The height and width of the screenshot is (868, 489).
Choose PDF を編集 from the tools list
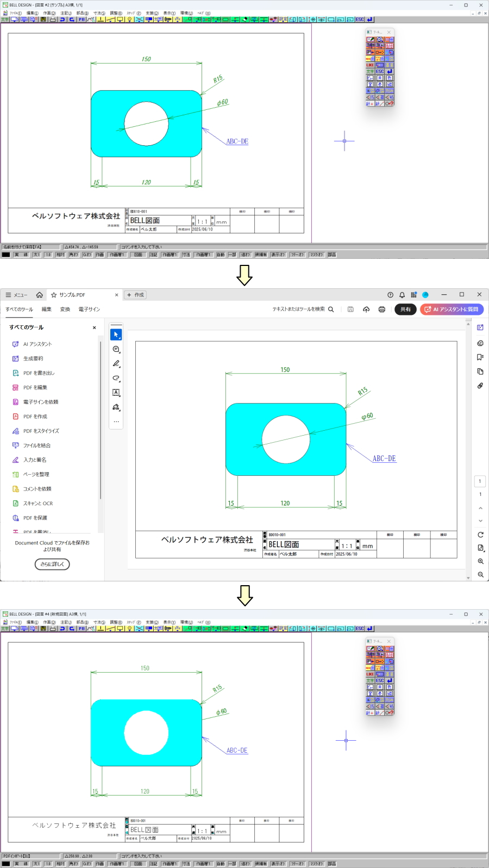35,388
